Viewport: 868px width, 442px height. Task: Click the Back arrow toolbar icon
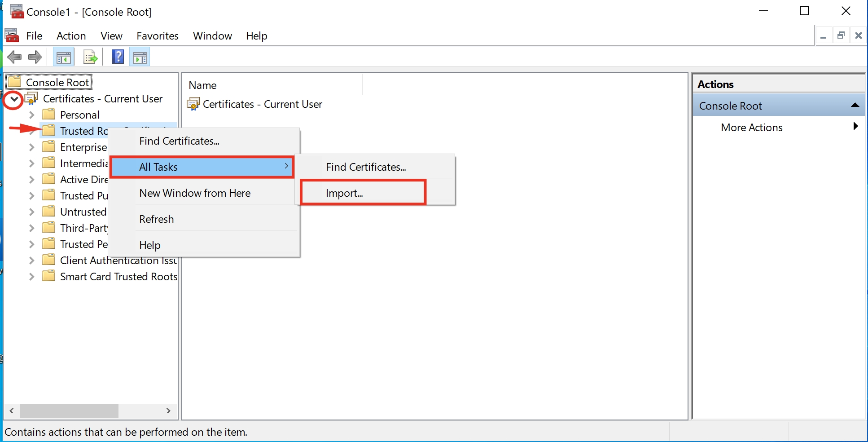(14, 57)
